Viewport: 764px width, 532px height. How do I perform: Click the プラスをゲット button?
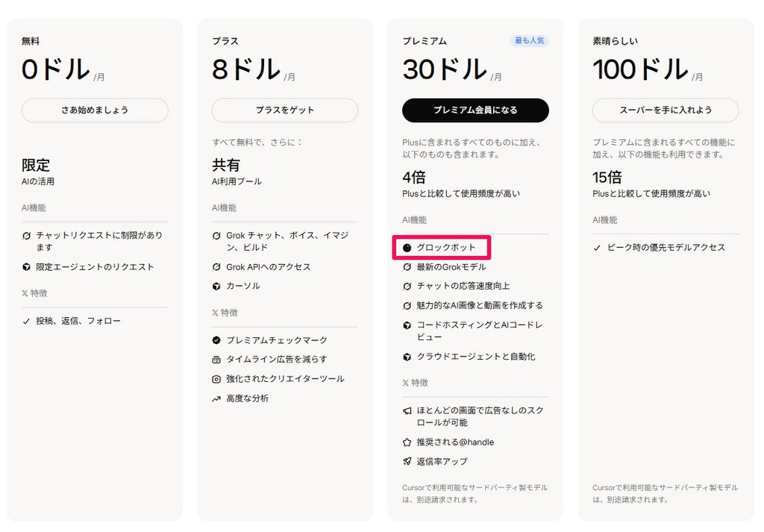click(x=285, y=110)
